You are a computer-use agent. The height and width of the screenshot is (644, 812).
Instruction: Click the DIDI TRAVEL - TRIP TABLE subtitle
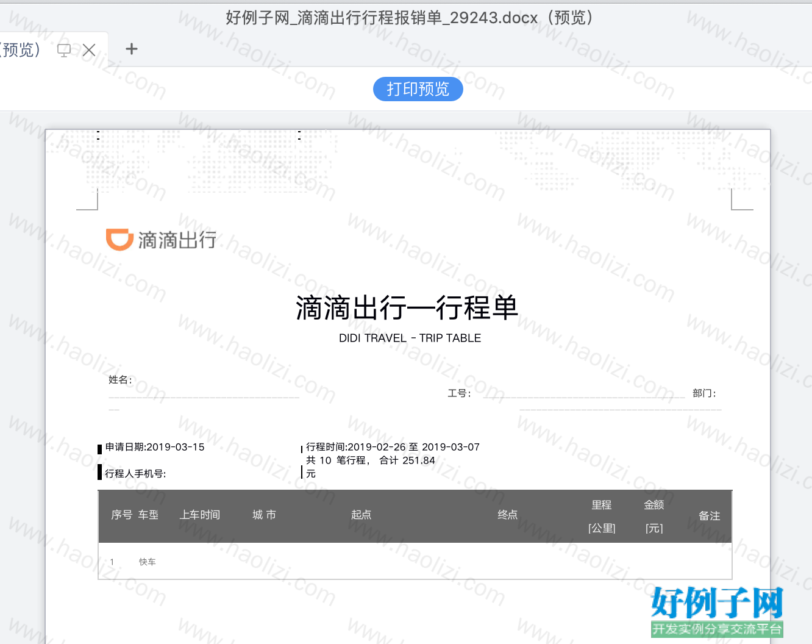coord(410,338)
